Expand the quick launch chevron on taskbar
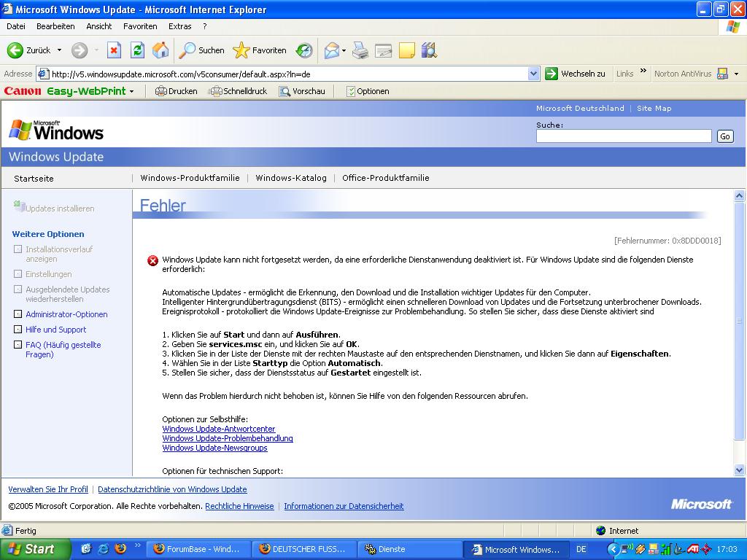 [x=138, y=545]
